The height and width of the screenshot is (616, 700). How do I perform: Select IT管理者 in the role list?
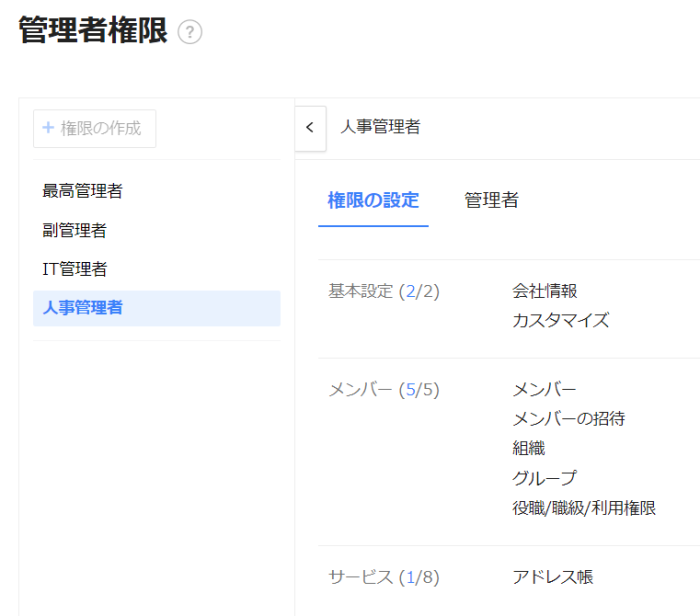tap(75, 269)
